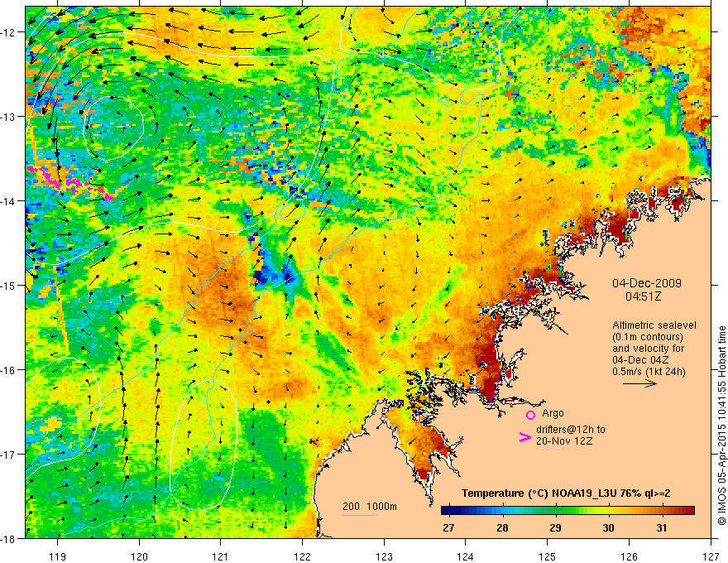Click the text '(0.1m contours)'
728x563 pixels.
pos(648,337)
